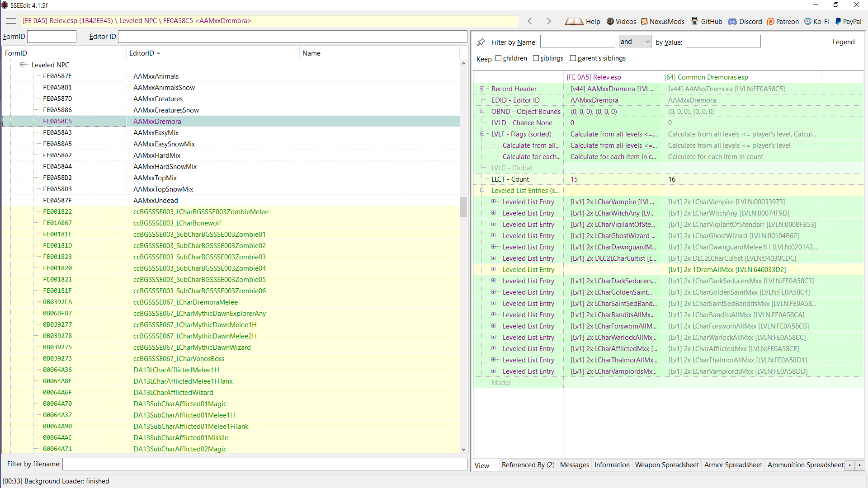Viewport: 868px width, 488px height.
Task: Enable the Keep siblings checkbox
Action: [x=536, y=58]
